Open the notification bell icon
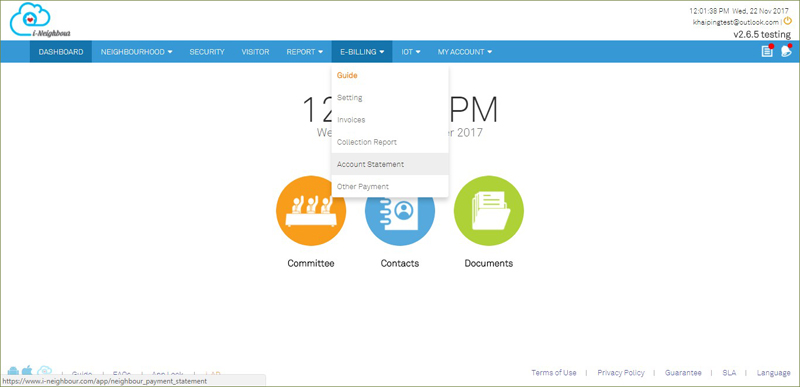The image size is (800, 387). click(786, 51)
